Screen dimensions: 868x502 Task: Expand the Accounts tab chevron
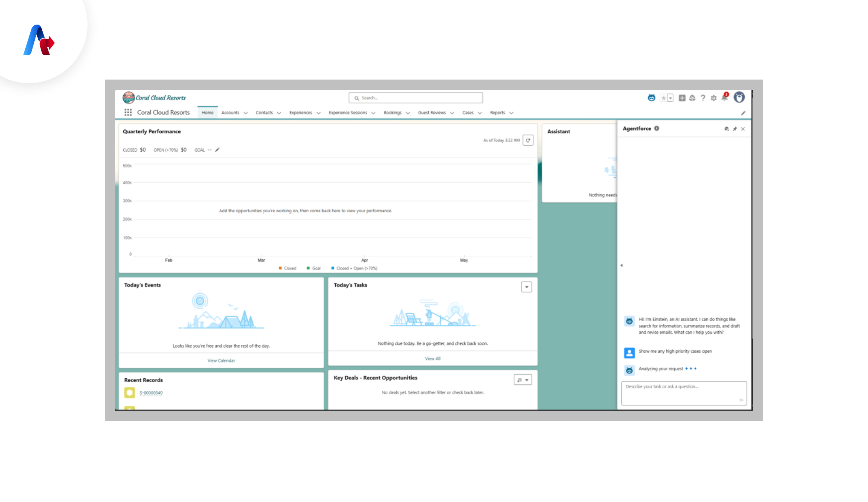pyautogui.click(x=246, y=113)
